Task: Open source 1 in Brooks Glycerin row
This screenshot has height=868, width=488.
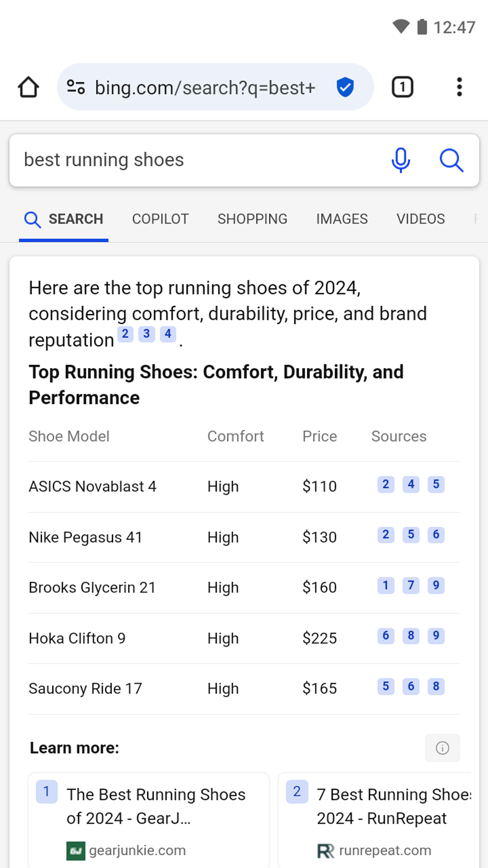Action: coord(386,585)
